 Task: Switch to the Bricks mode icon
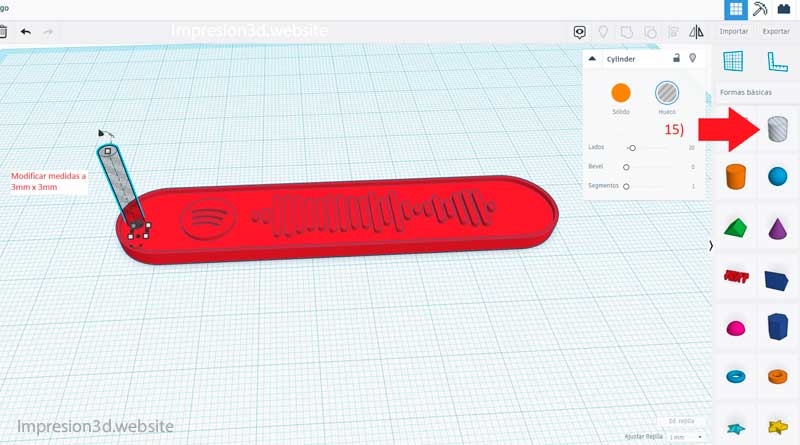[784, 9]
